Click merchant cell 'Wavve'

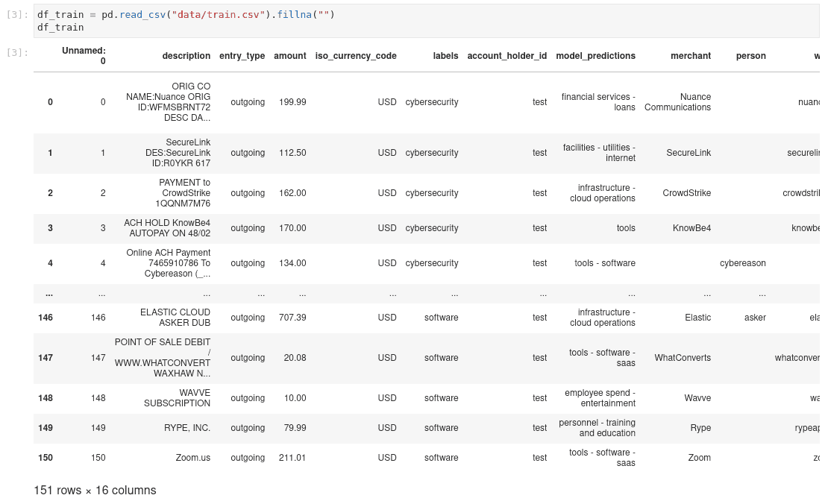(x=697, y=398)
